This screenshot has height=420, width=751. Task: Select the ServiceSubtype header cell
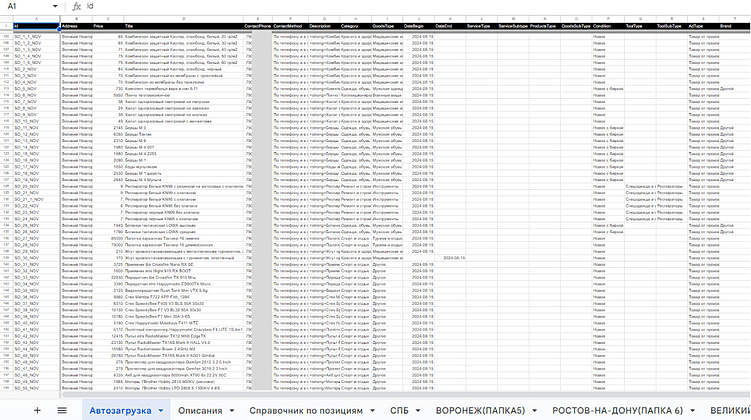pos(513,26)
